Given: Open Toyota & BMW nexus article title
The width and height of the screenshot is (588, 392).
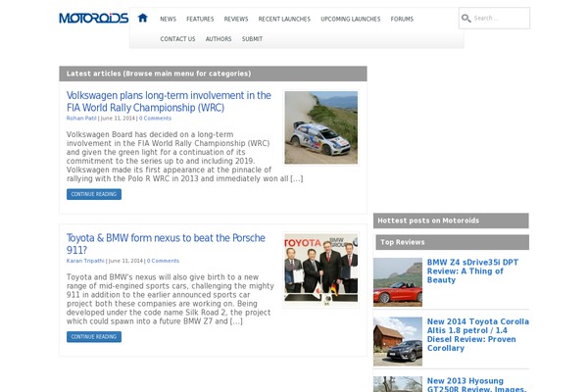Looking at the screenshot, I should [x=166, y=244].
